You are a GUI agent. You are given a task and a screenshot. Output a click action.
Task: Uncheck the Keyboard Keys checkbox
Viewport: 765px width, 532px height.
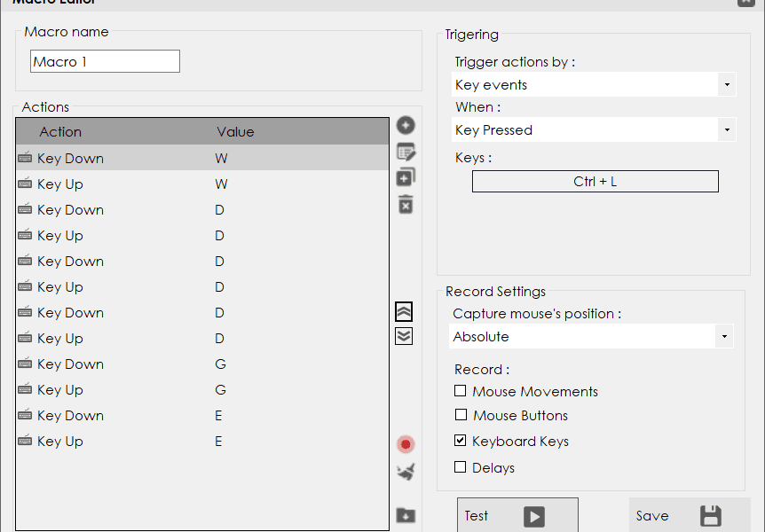(461, 441)
